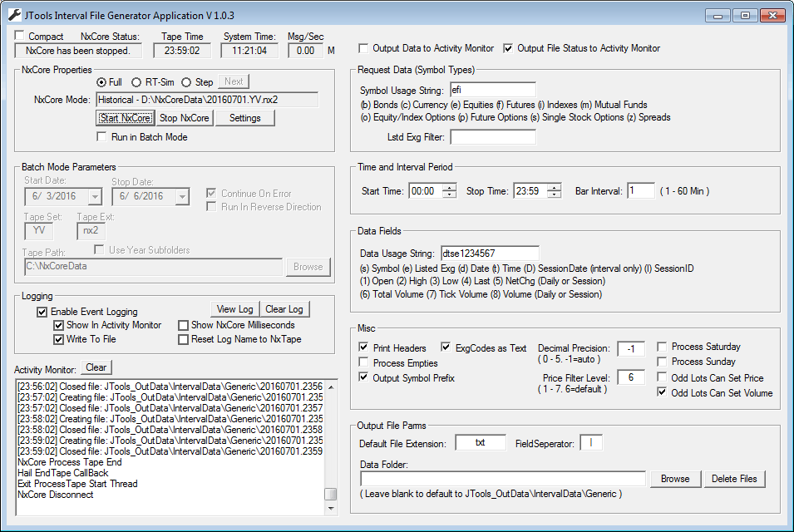Uncheck Odd Lots Can Set Volume
The height and width of the screenshot is (532, 794).
click(x=661, y=392)
